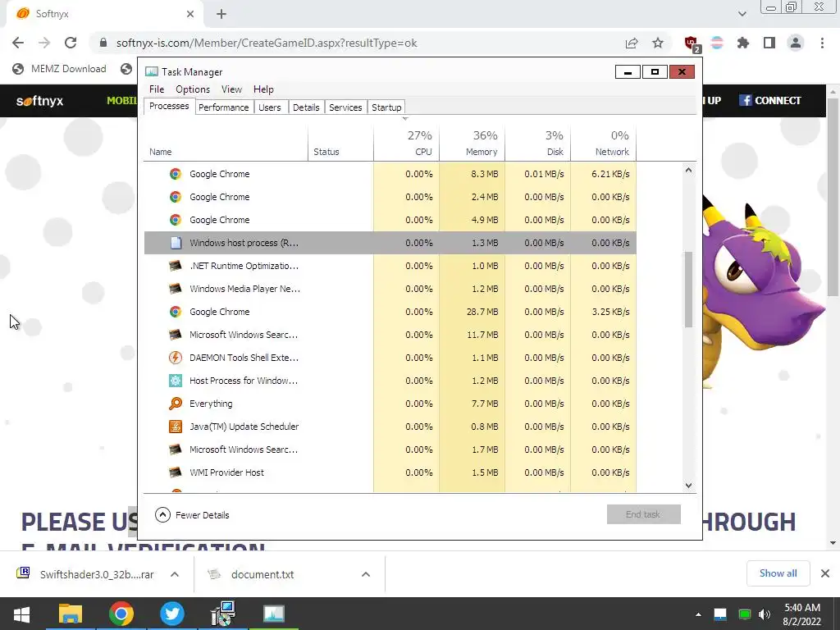Open Chrome profile avatar
This screenshot has height=630, width=840.
click(796, 43)
